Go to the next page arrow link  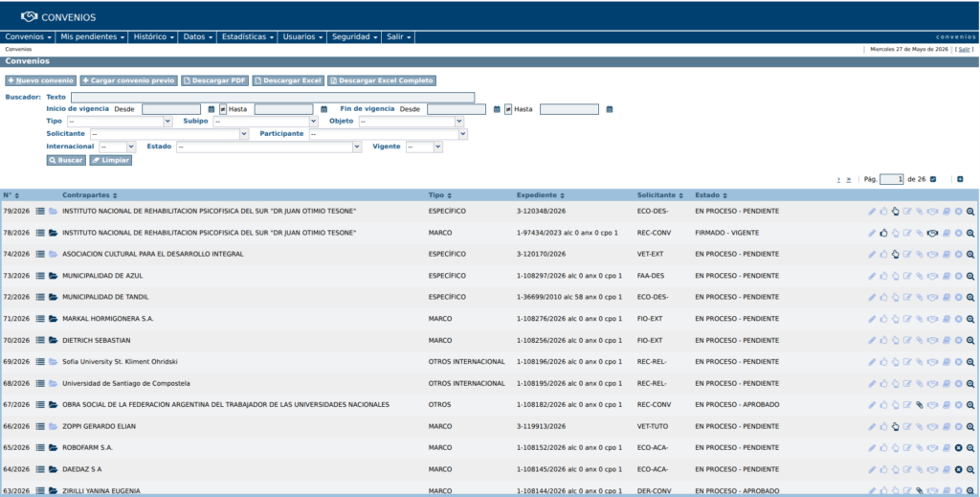[x=838, y=180]
